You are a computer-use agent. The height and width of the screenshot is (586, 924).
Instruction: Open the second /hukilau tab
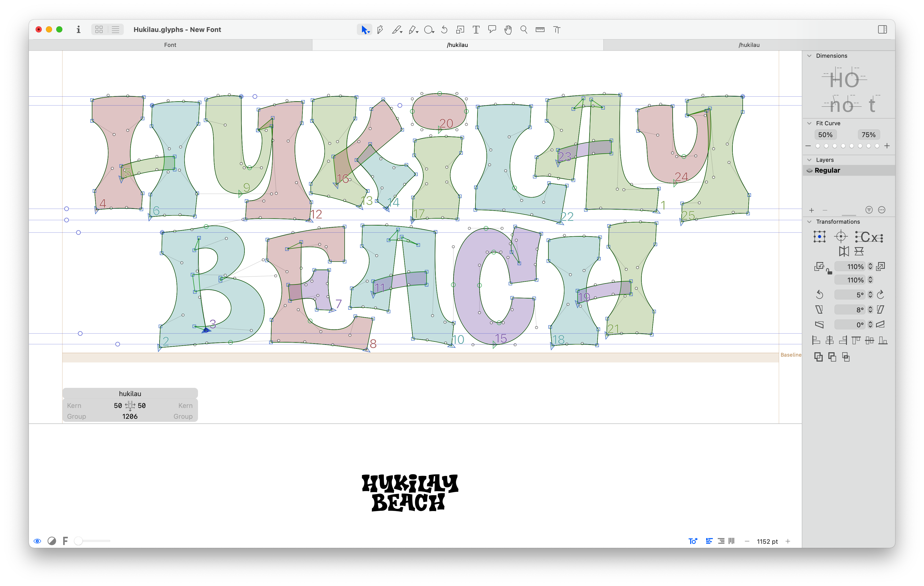click(749, 45)
